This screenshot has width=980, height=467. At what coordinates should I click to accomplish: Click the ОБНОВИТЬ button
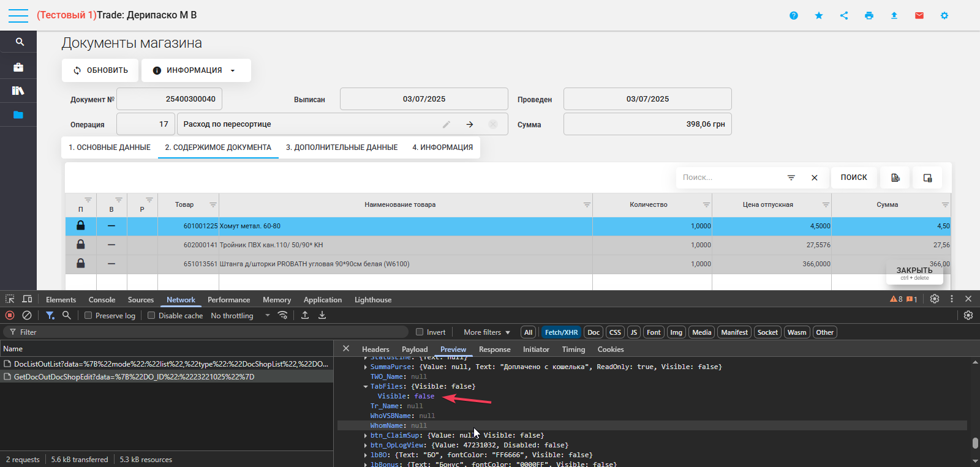click(100, 70)
